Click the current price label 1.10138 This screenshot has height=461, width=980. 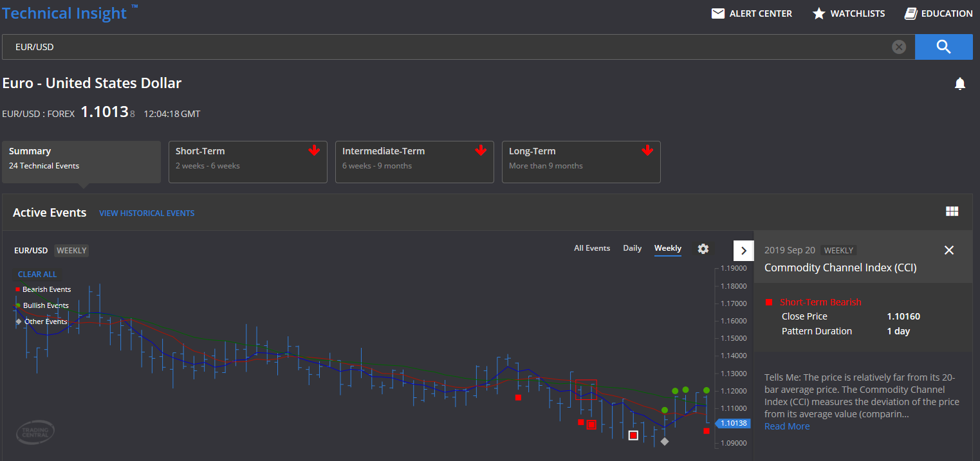click(x=733, y=423)
